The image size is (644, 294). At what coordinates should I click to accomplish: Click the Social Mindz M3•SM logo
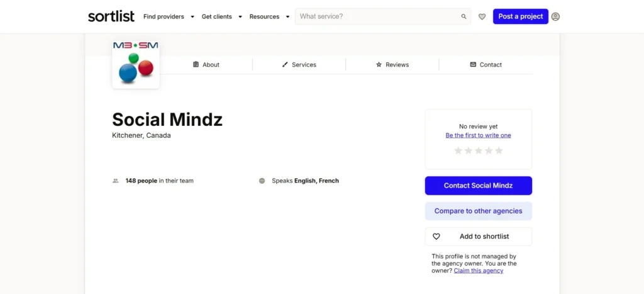point(136,64)
